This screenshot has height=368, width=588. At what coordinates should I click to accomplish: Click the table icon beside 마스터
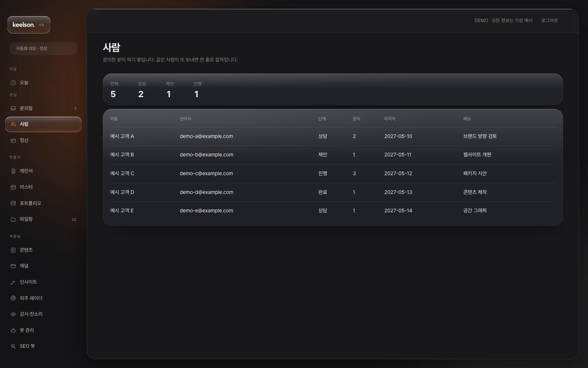tap(13, 187)
